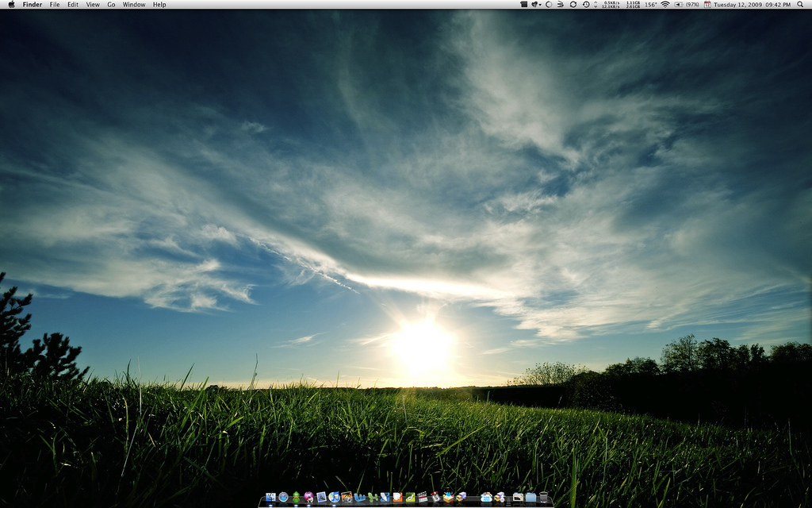Open iPhoto camera icon in Dock
812x508 pixels.
click(347, 497)
